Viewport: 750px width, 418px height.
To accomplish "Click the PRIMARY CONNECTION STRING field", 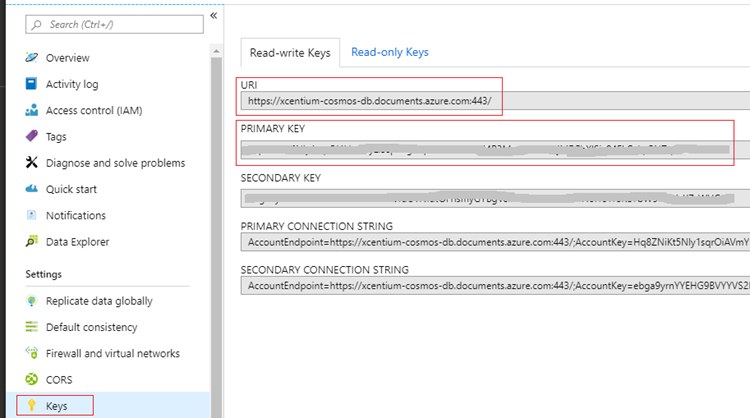I will (x=495, y=242).
